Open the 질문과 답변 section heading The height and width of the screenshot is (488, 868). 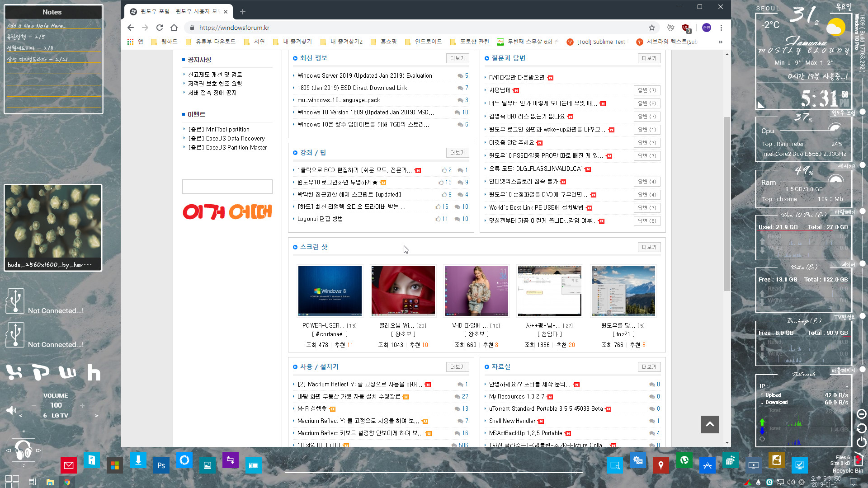tap(508, 58)
